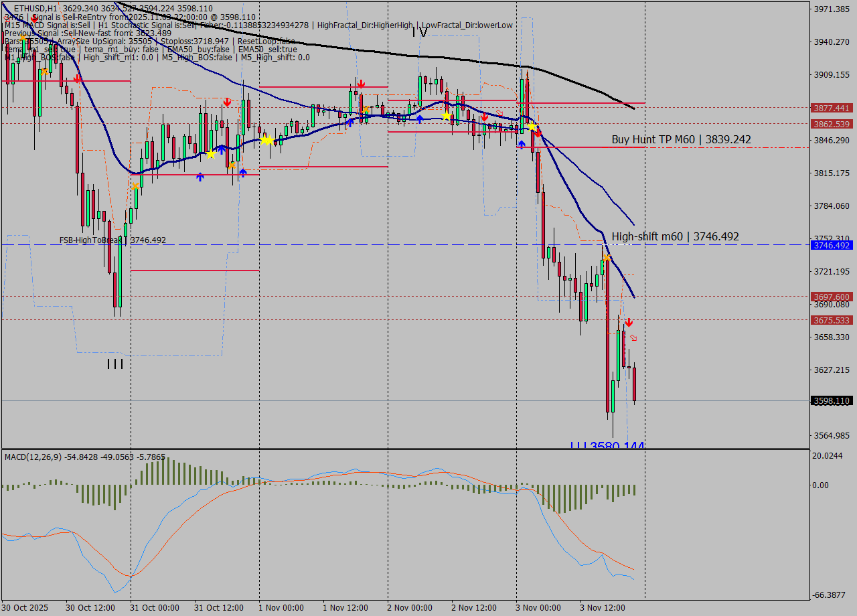Click the red 3877.441 resistance price label
Screen dimensions: 857x616
[x=832, y=108]
